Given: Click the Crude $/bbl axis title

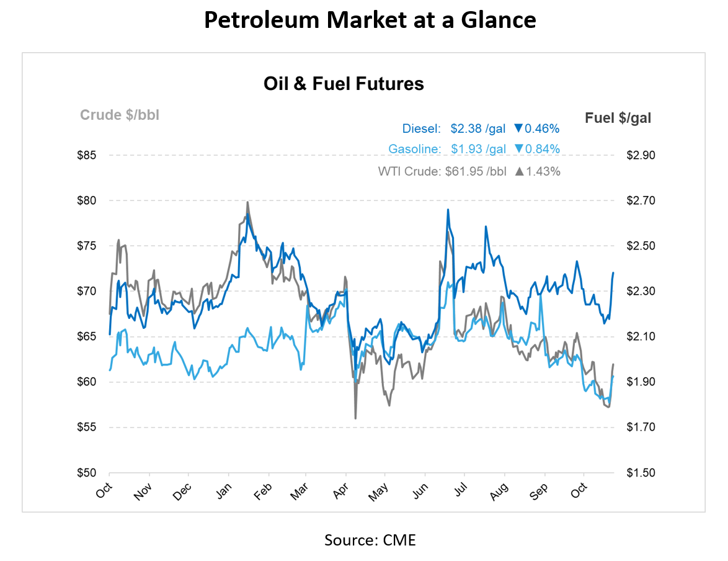Looking at the screenshot, I should (x=120, y=115).
